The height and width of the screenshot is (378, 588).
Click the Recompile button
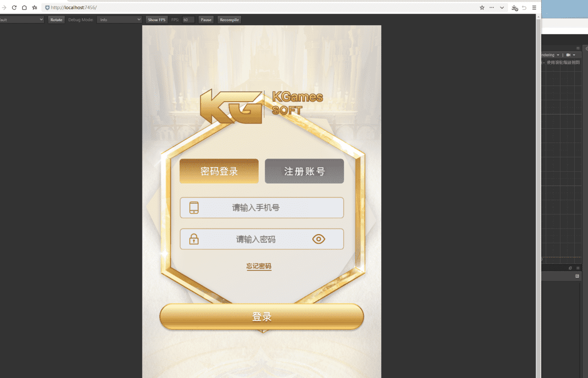[x=229, y=20]
